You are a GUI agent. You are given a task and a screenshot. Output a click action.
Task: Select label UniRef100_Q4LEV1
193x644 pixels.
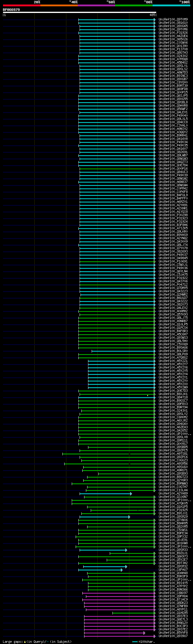click(173, 112)
